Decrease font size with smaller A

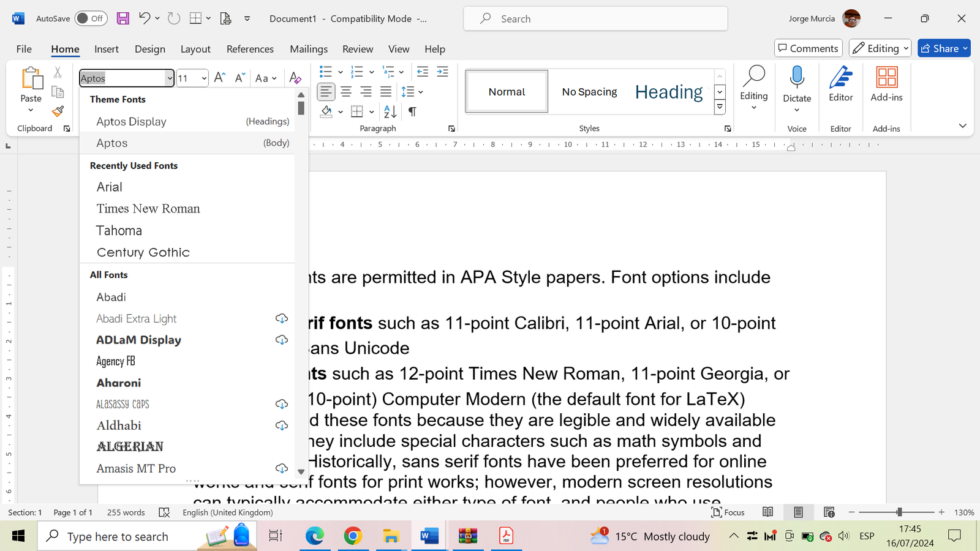(240, 78)
